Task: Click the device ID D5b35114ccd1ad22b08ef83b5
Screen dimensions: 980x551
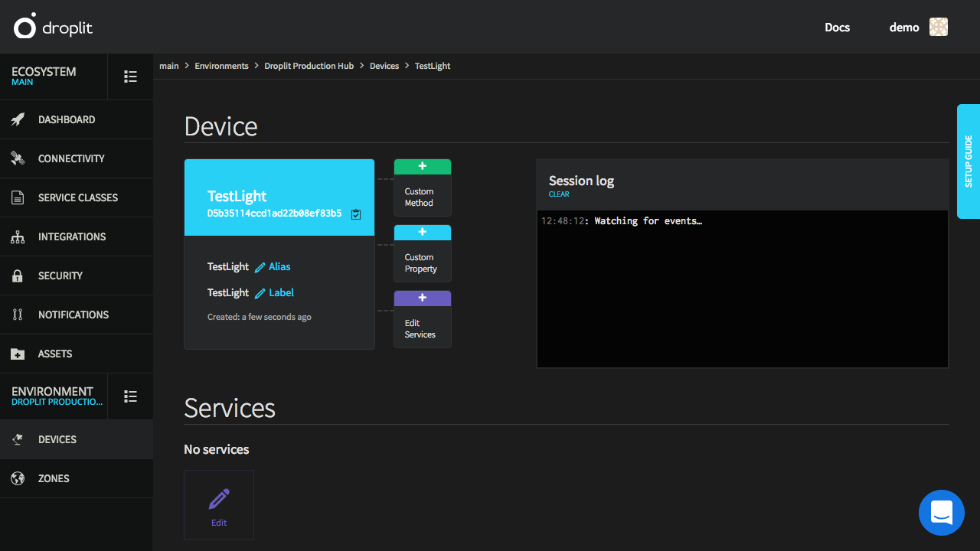Action: point(275,214)
